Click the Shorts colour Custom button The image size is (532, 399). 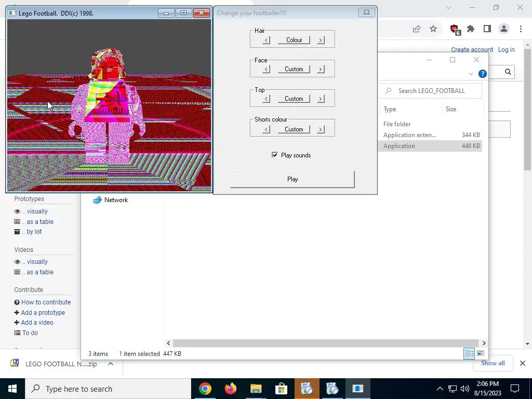click(294, 129)
